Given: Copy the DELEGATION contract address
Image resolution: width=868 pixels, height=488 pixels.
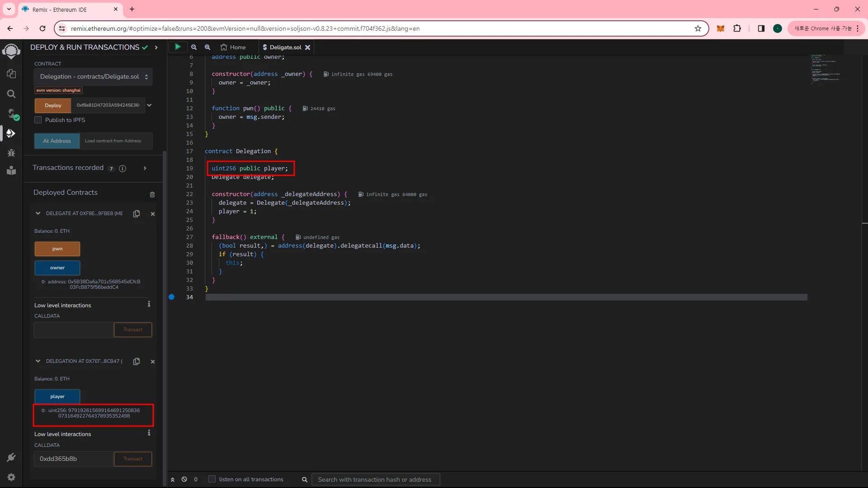Looking at the screenshot, I should pos(137,361).
